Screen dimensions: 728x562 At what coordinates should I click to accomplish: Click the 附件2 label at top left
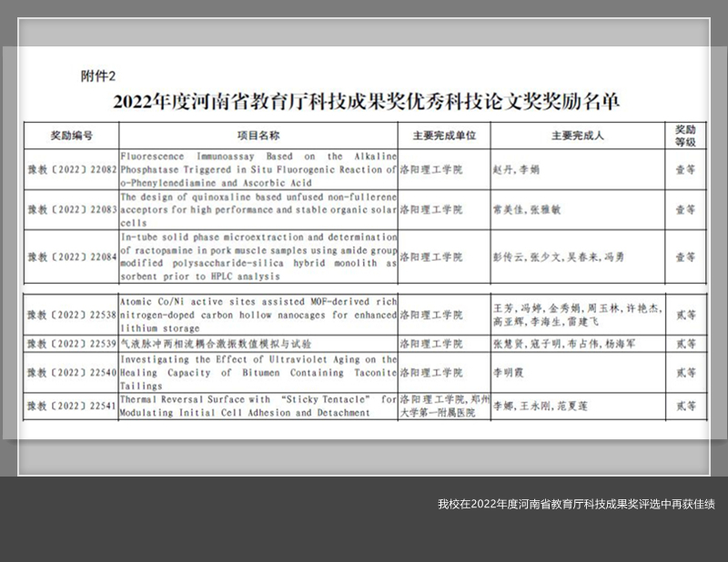98,76
